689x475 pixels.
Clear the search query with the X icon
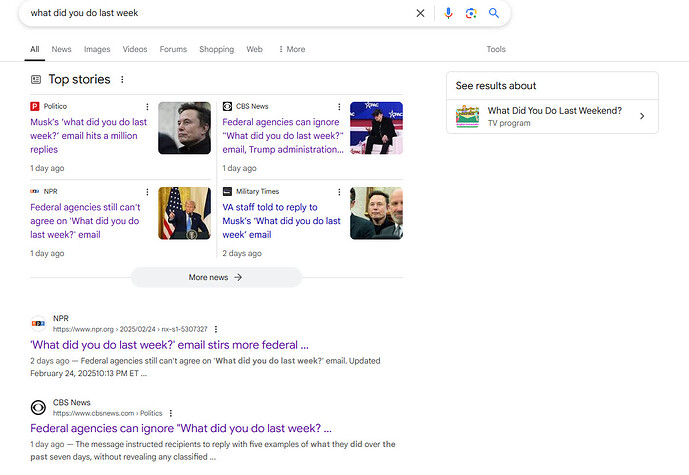pyautogui.click(x=421, y=13)
